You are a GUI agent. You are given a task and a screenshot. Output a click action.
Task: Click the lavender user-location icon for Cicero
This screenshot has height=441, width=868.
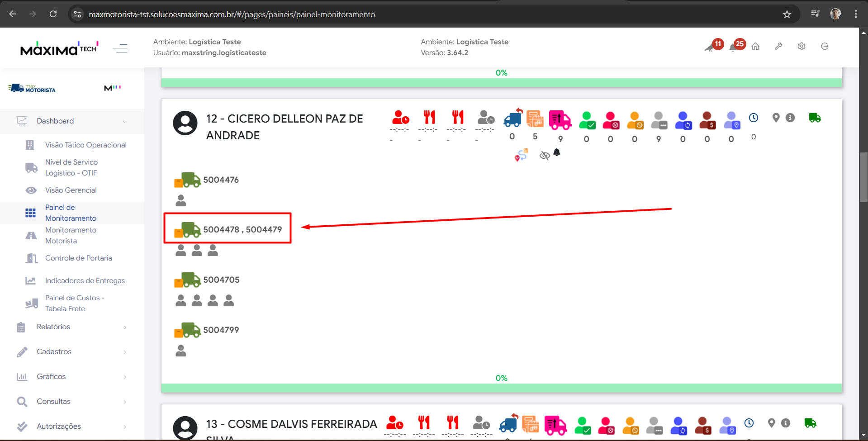pyautogui.click(x=731, y=120)
